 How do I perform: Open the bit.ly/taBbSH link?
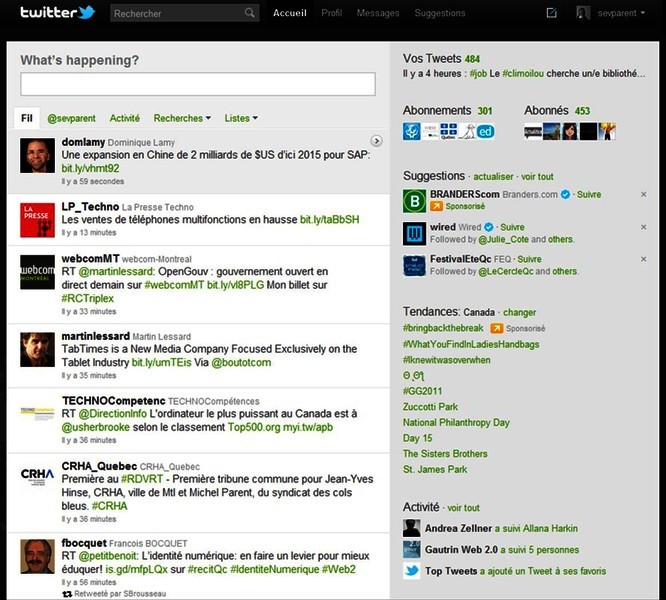point(330,220)
